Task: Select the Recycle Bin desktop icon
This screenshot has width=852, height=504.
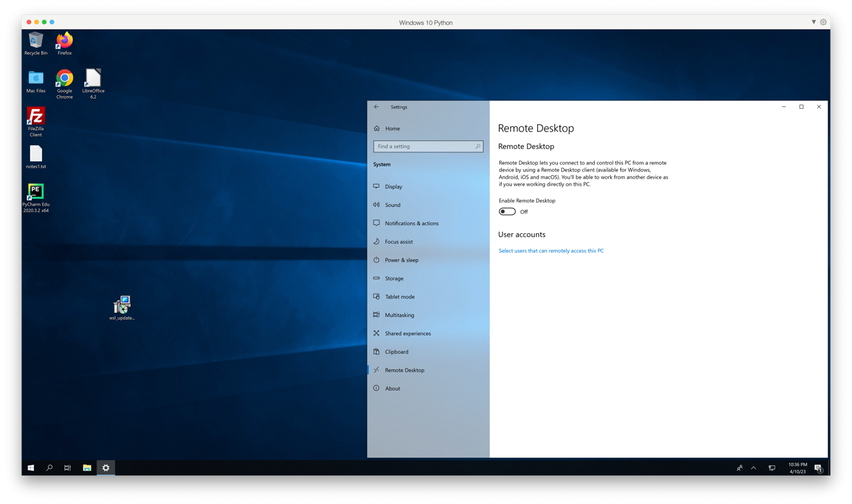Action: click(x=36, y=43)
